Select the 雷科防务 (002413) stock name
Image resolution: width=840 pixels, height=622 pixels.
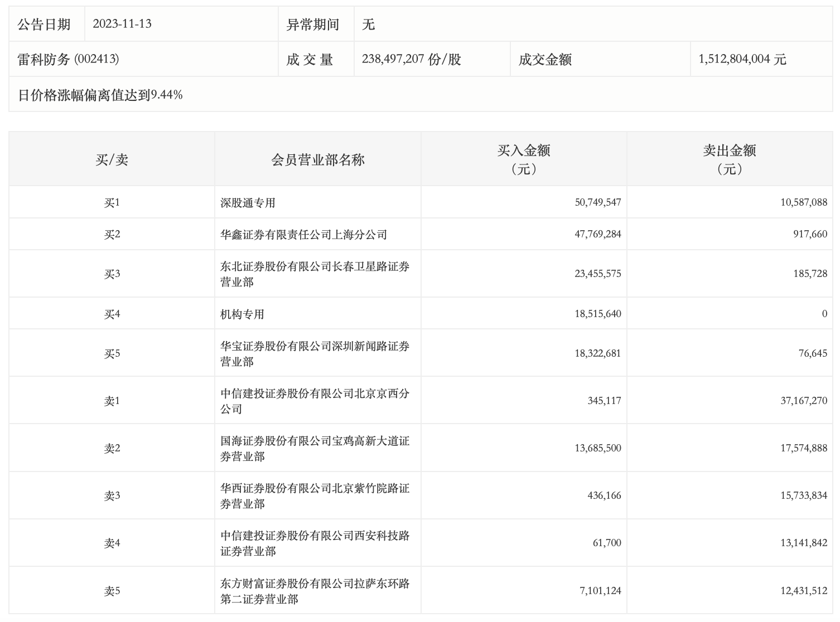point(68,60)
